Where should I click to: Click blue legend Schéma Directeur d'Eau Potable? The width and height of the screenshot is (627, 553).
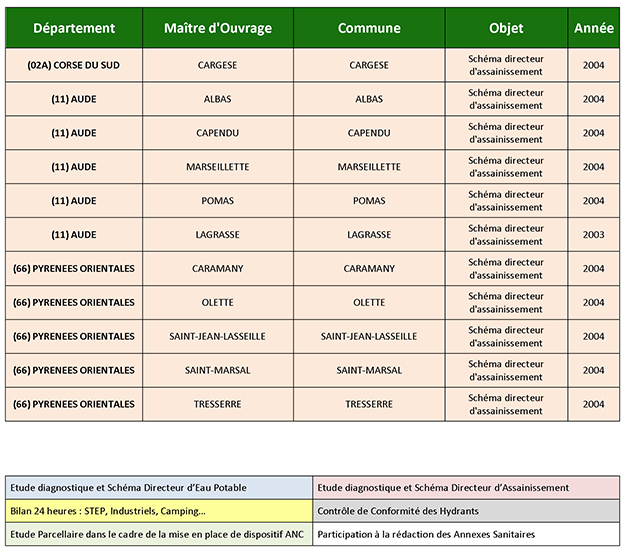tap(159, 488)
